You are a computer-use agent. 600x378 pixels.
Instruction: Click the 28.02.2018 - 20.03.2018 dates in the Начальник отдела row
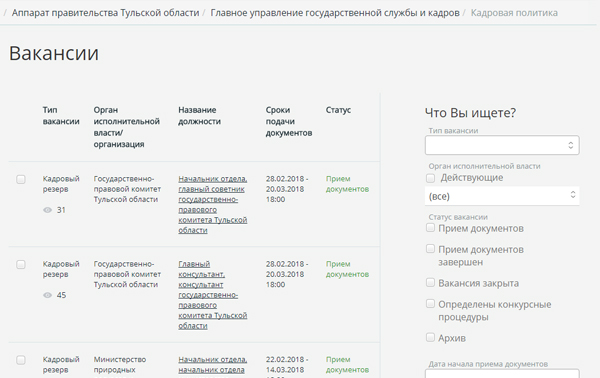pyautogui.click(x=287, y=189)
